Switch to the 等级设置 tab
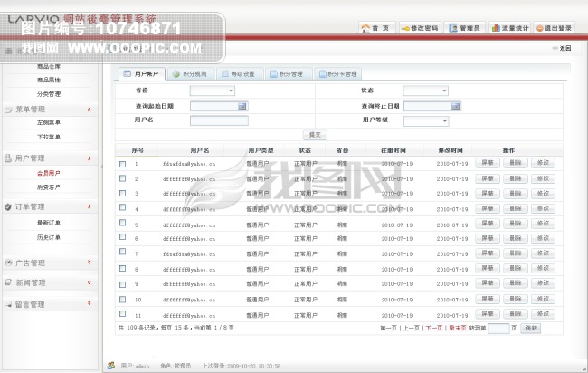 (x=239, y=74)
